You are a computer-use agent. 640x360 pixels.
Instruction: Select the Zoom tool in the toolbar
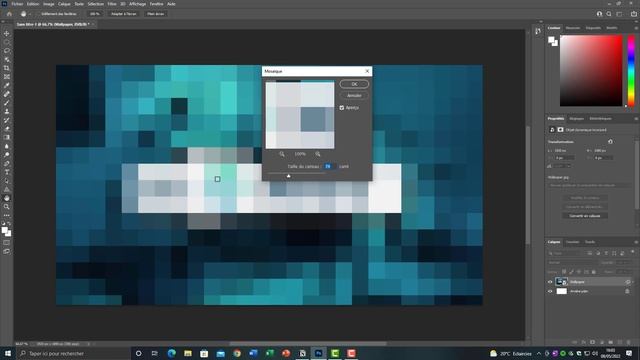click(x=7, y=207)
